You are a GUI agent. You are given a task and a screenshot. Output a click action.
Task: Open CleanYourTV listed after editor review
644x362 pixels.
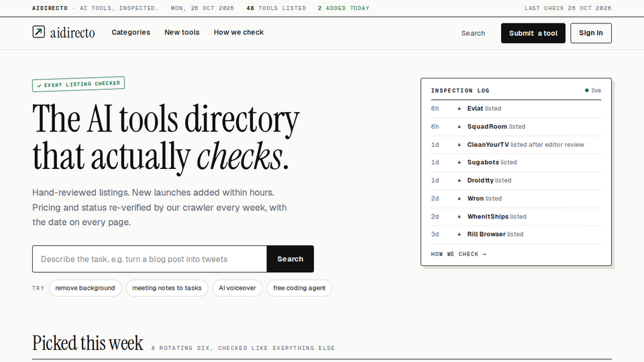coord(516,145)
